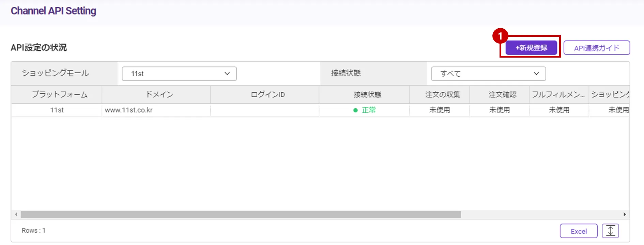Click the Rows : 1 count text
Viewport: 644px width, 245px height.
pos(33,231)
